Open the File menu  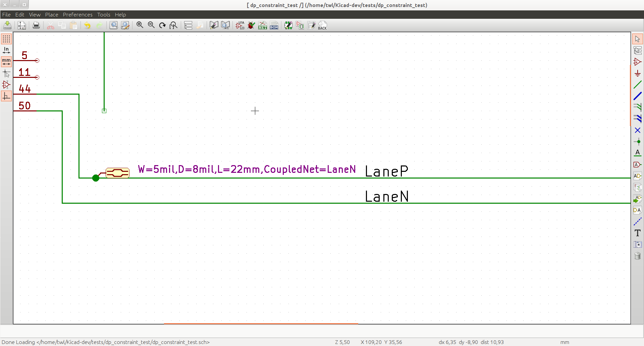[6, 14]
